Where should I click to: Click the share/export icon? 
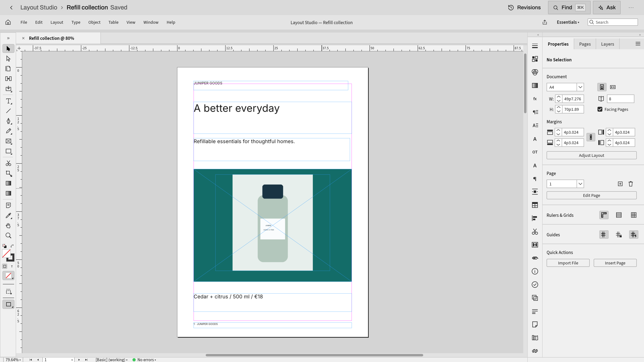pos(545,22)
